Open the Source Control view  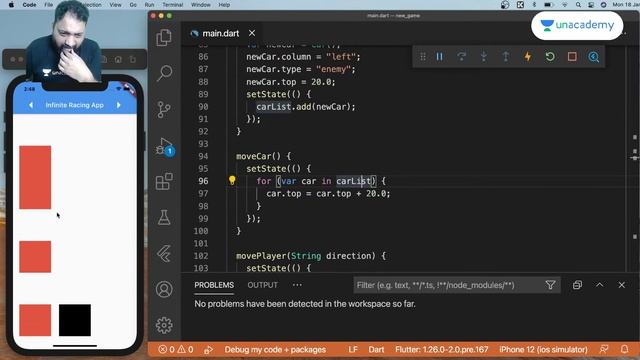coord(164,109)
